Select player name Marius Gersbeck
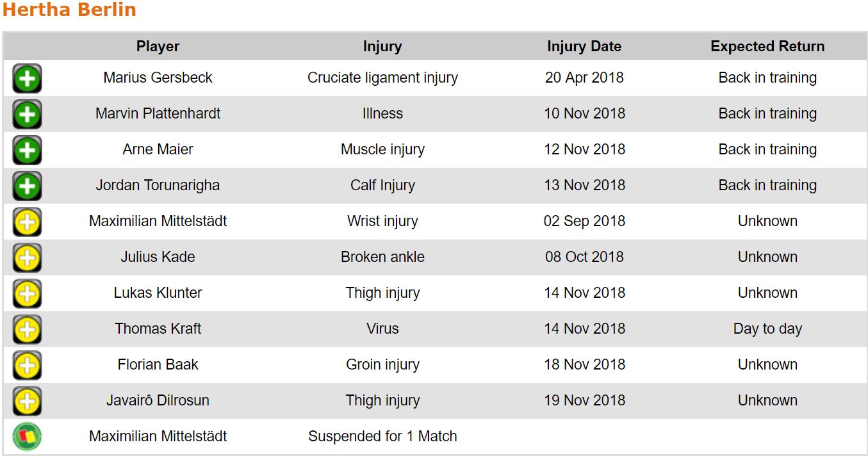This screenshot has height=456, width=868. [158, 78]
